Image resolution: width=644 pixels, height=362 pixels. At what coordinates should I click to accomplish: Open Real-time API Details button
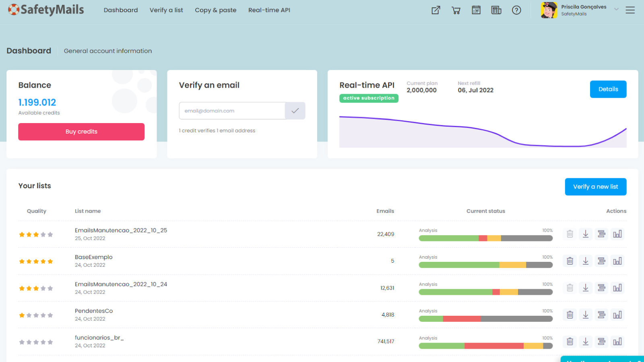click(x=608, y=89)
